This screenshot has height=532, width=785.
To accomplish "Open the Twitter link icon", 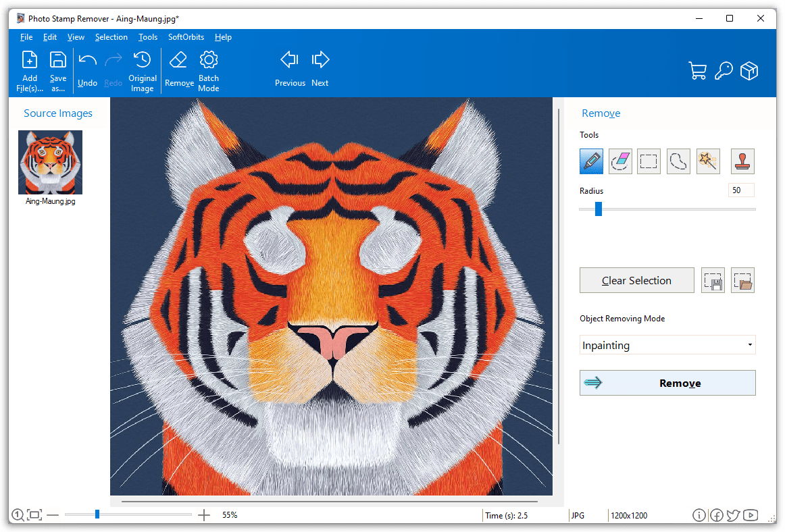I will pyautogui.click(x=734, y=515).
